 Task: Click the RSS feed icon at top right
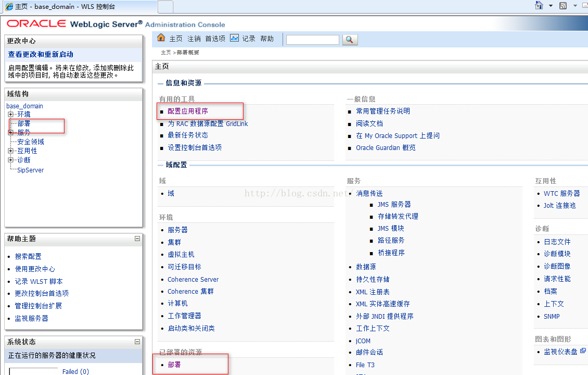click(x=563, y=5)
